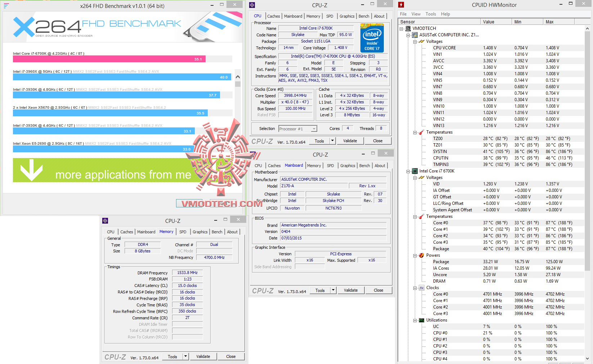Collapse the ASUSTeK Voltages group
593x364 pixels.
point(415,41)
